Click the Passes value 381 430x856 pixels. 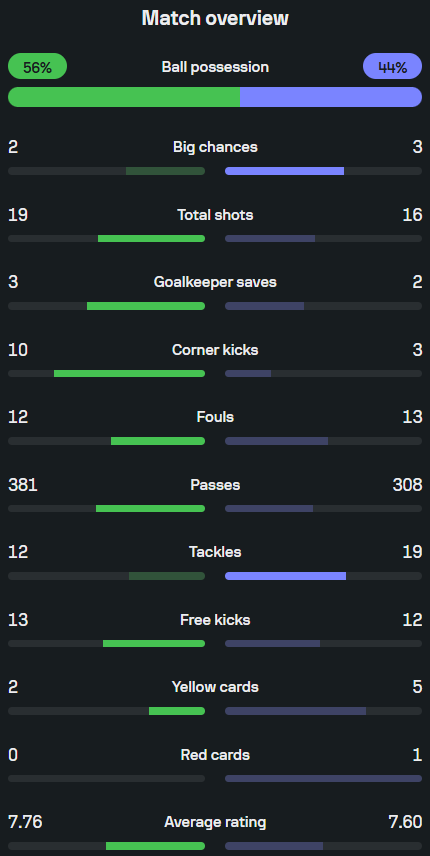23,485
